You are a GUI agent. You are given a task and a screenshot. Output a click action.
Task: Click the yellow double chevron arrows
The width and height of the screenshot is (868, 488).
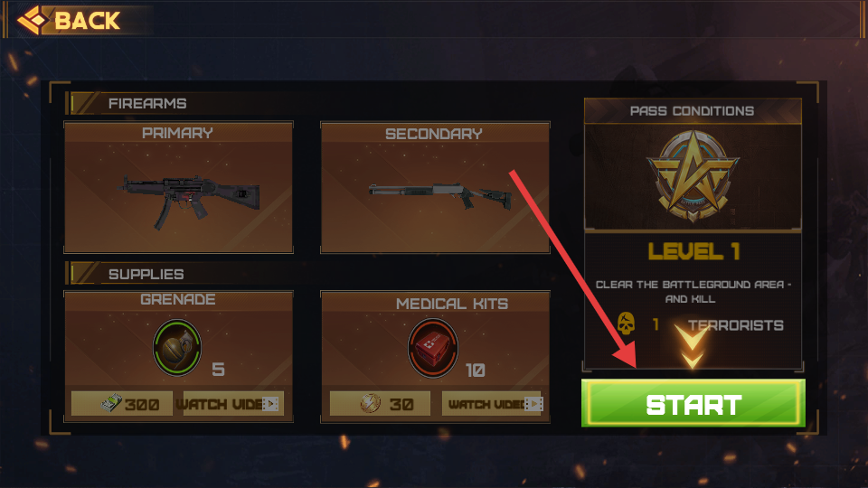(692, 346)
